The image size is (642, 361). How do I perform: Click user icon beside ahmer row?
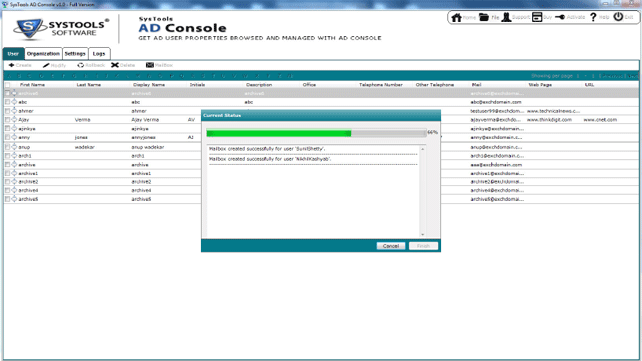(14, 111)
